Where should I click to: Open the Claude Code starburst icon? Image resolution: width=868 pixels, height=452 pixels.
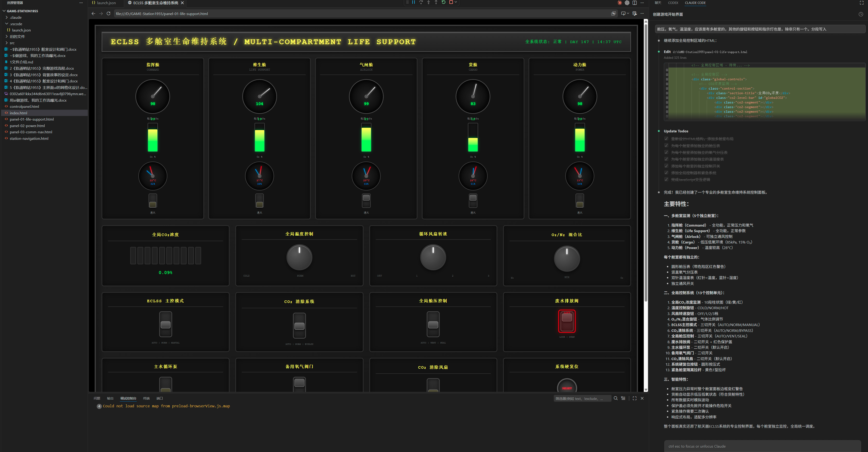coord(619,3)
